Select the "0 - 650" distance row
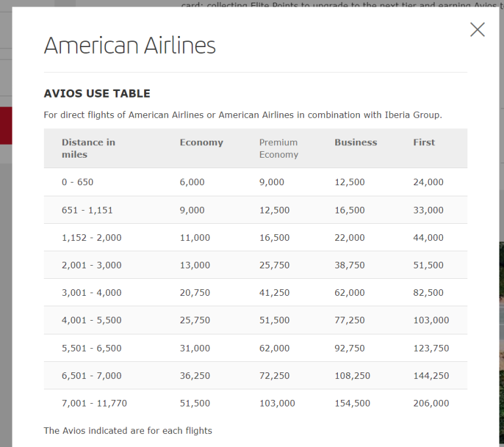504x447 pixels. click(x=78, y=182)
